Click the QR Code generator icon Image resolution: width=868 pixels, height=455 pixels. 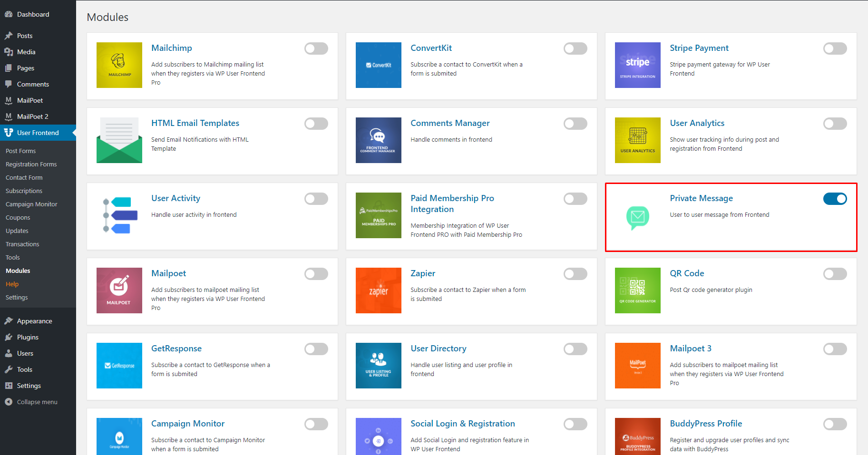coord(637,290)
